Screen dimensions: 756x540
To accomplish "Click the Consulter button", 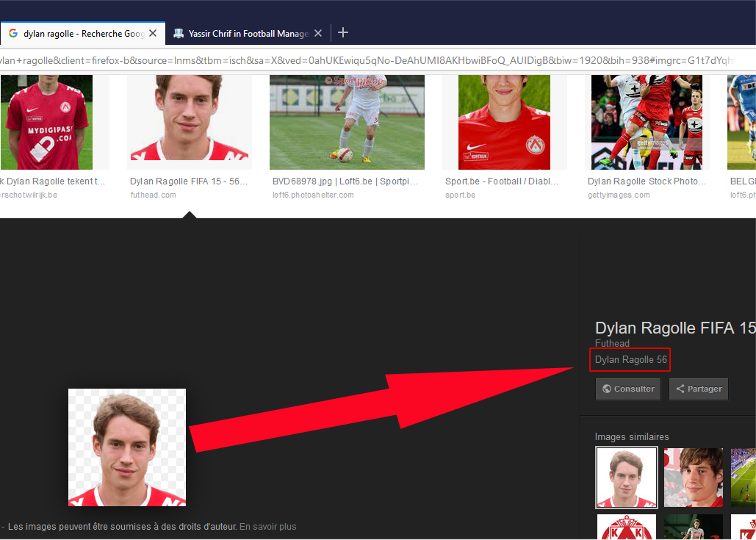I will 628,389.
